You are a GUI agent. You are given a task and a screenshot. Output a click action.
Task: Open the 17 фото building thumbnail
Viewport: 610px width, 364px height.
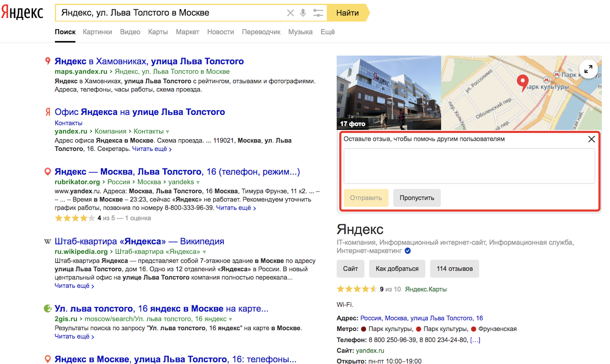[389, 93]
